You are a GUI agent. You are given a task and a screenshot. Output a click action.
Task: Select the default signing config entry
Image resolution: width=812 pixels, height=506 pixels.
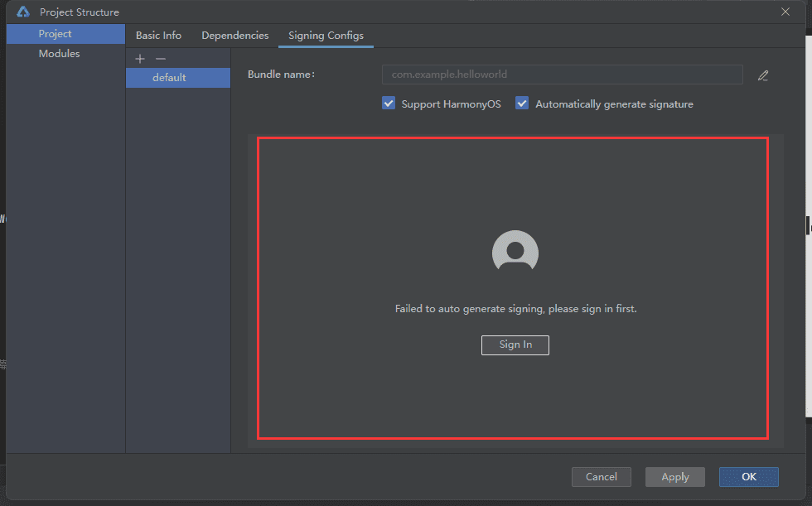[x=178, y=78]
